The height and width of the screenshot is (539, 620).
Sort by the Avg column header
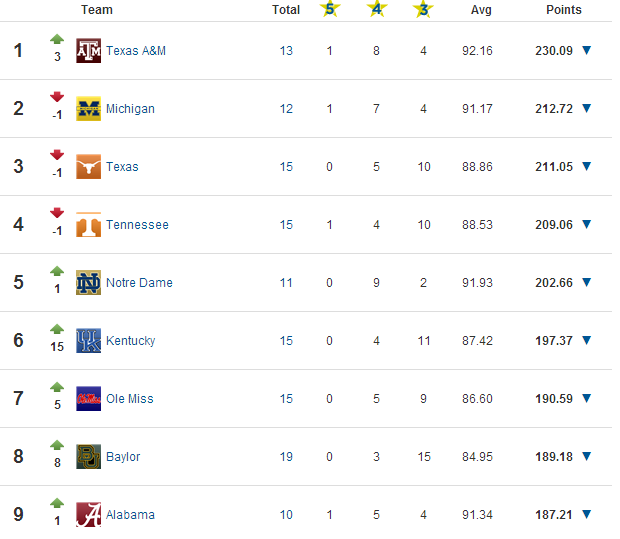481,10
